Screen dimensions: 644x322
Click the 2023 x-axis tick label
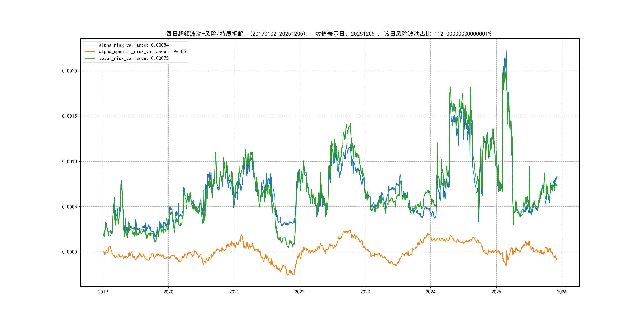[365, 292]
